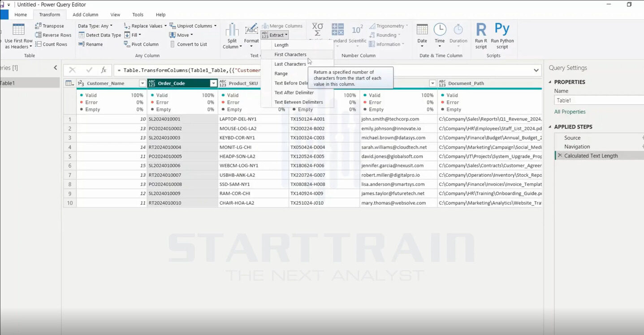Open the Extract dropdown button

(275, 35)
